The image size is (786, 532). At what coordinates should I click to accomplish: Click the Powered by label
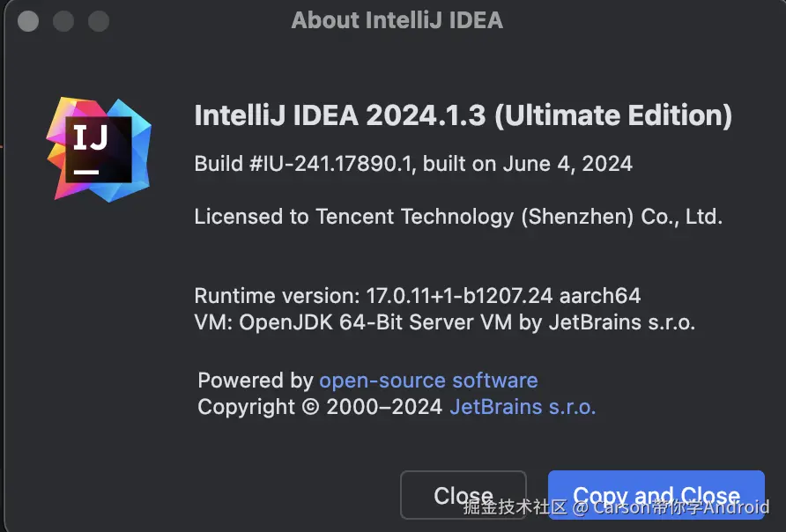coord(256,381)
